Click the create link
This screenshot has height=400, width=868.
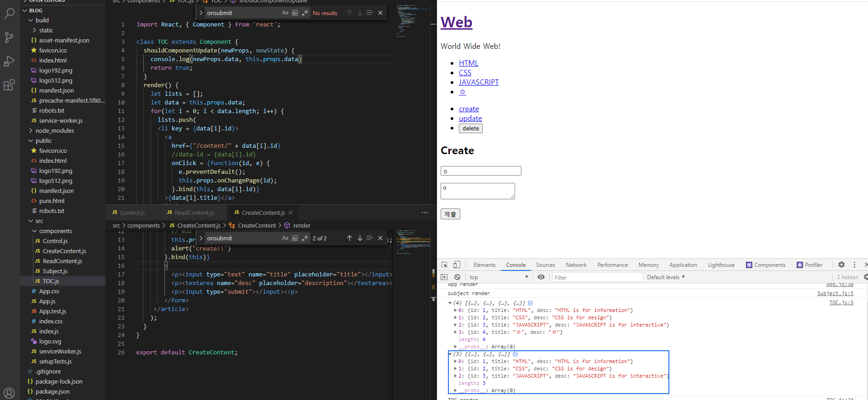click(x=469, y=109)
